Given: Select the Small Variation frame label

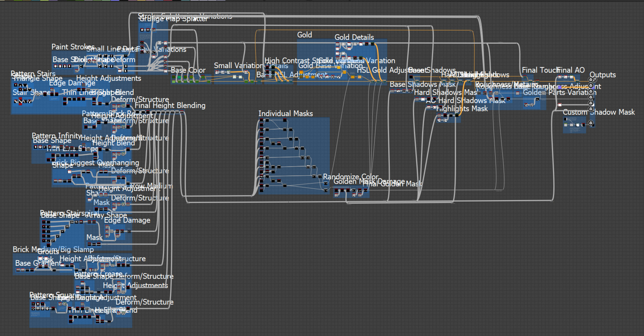Looking at the screenshot, I should [238, 66].
